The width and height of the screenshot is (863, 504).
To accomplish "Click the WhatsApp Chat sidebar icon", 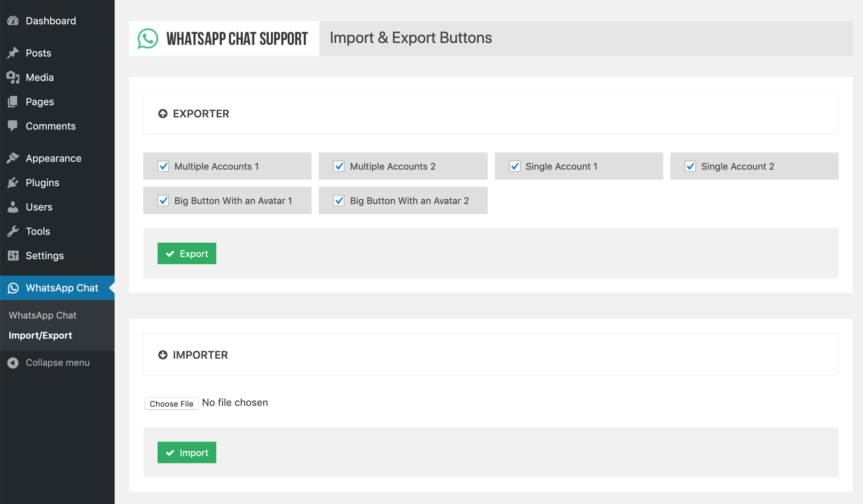I will click(13, 288).
